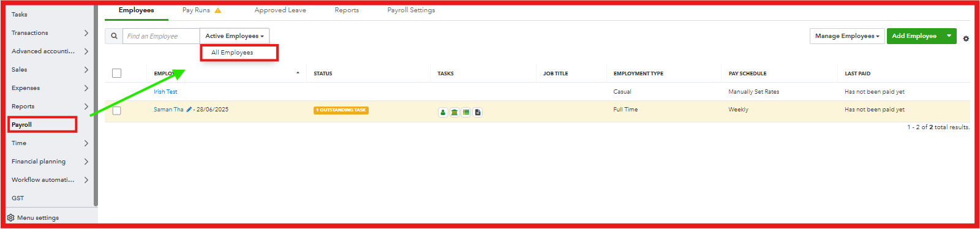Click the dark document task icon
Viewport: 980px width, 229px height.
pyautogui.click(x=478, y=112)
